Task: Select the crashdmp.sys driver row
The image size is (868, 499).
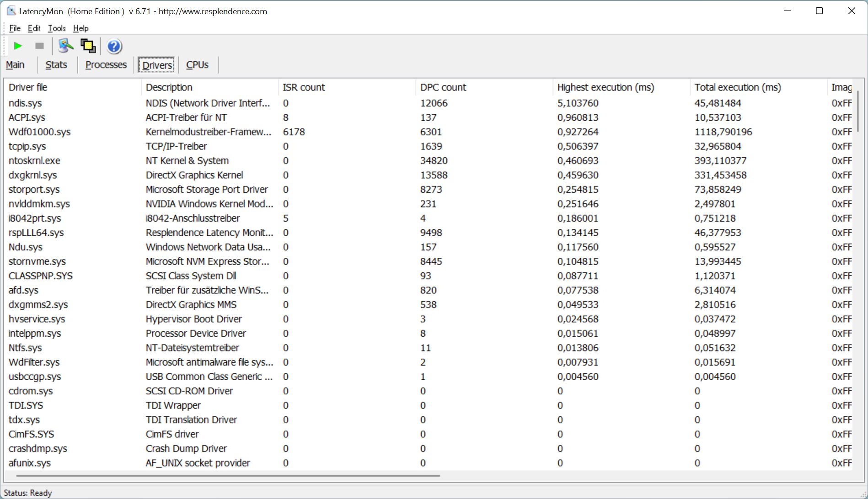Action: tap(429, 449)
